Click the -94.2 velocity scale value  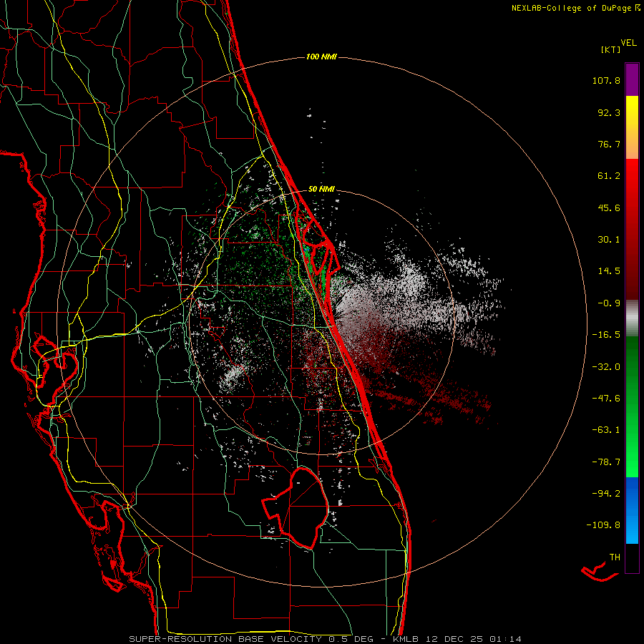click(x=606, y=493)
